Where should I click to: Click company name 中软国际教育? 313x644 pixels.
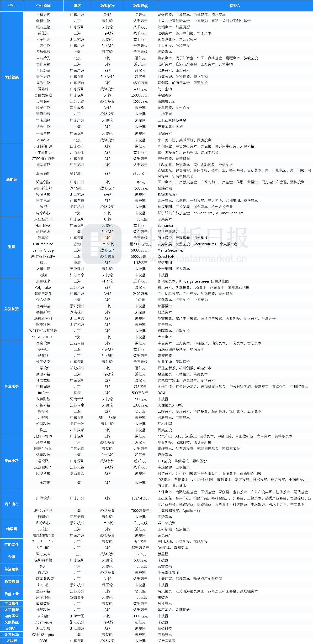(43, 579)
